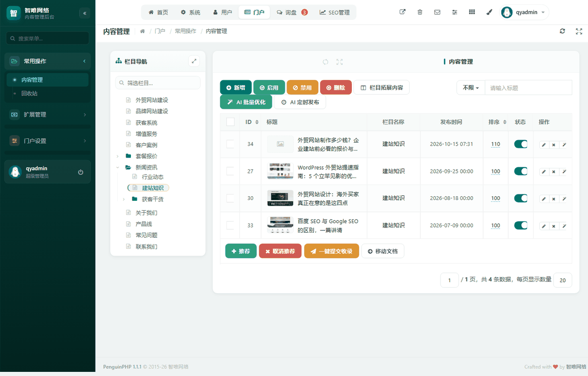Click the X delete icon for article 34
The image size is (588, 376).
coord(554,145)
